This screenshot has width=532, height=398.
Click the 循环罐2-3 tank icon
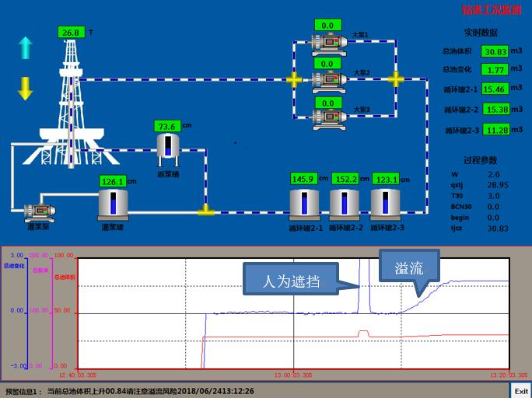pyautogui.click(x=386, y=204)
